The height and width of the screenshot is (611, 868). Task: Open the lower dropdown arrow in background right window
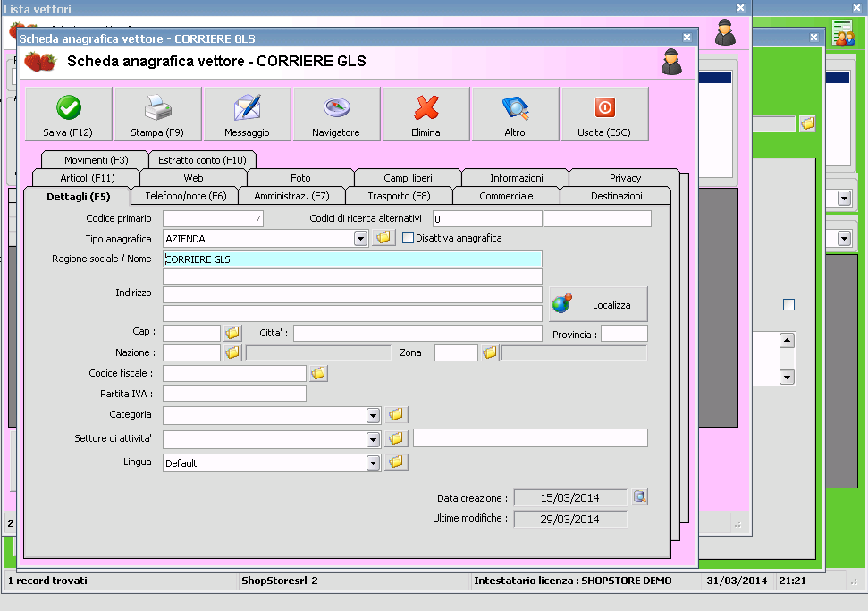[x=844, y=239]
